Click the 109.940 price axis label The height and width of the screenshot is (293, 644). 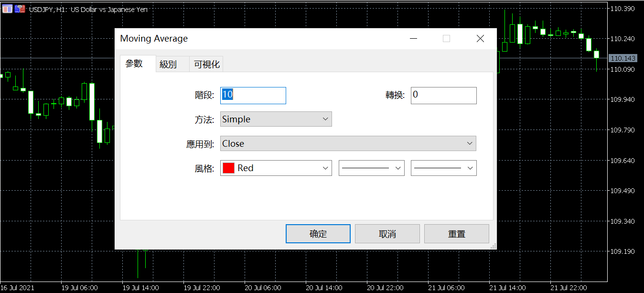click(623, 99)
